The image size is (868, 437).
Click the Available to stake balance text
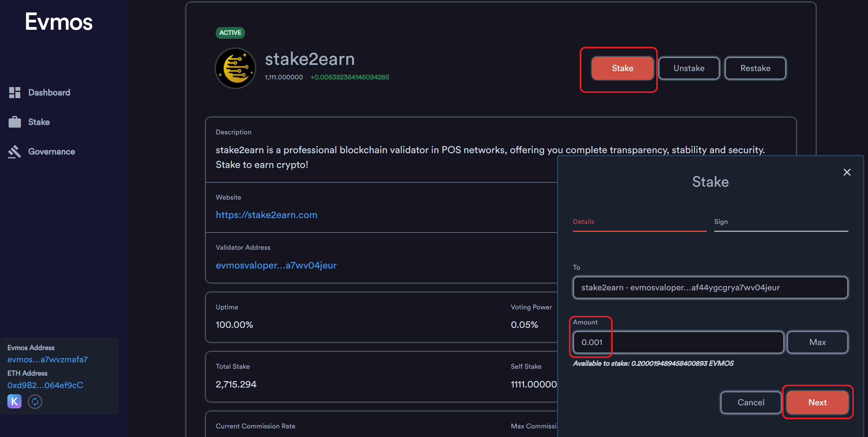point(653,364)
